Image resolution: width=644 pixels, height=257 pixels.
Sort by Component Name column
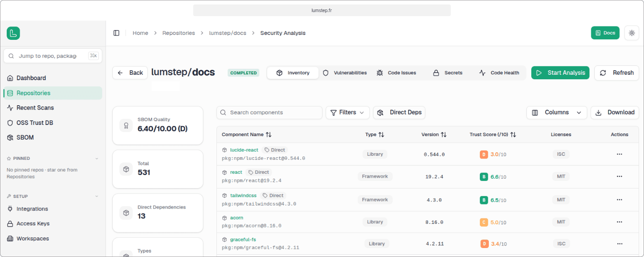[246, 134]
